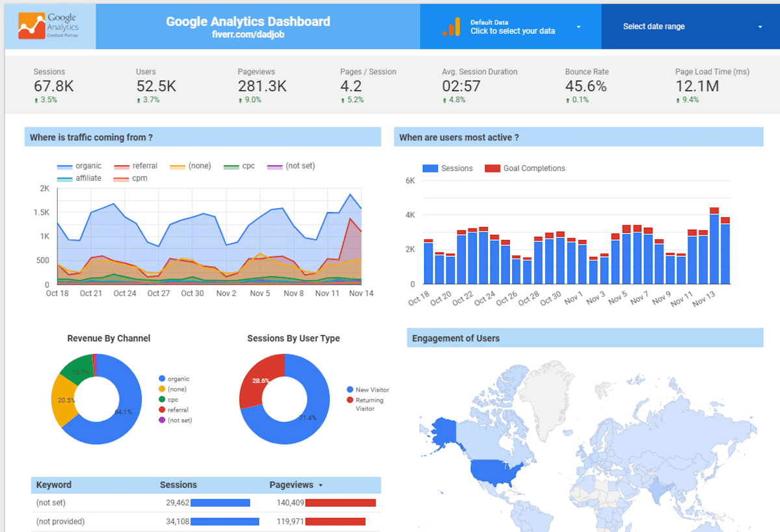Select the cpc legend marker in Revenue chart

(162, 400)
